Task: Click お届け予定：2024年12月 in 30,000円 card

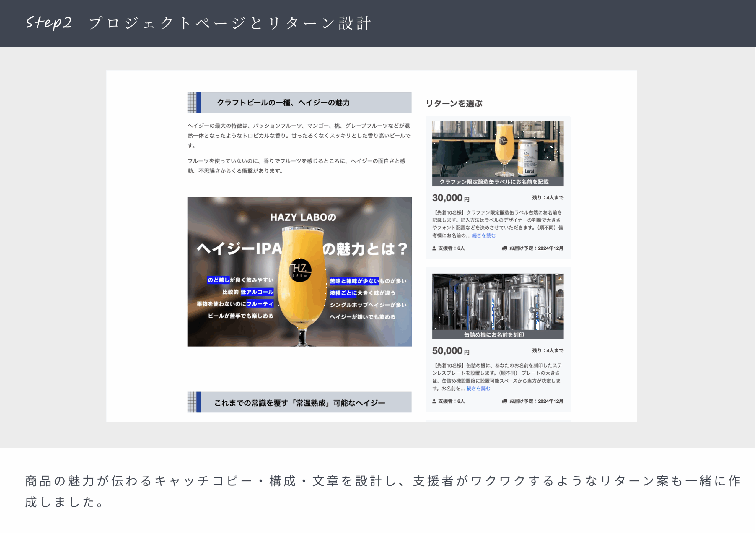Action: pos(536,248)
